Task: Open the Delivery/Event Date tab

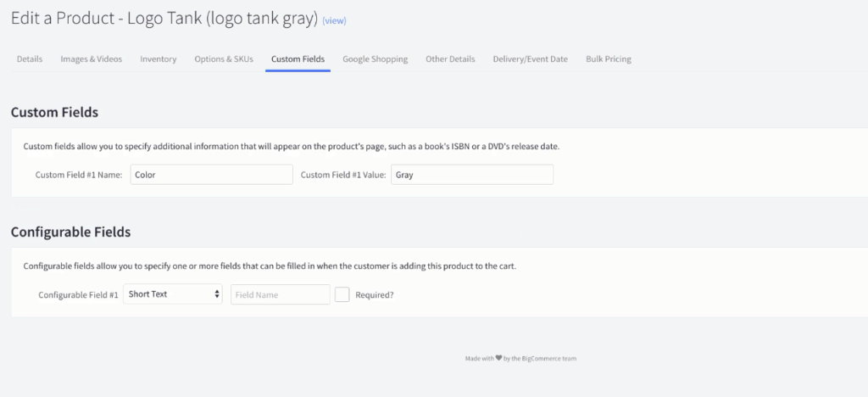Action: click(530, 59)
